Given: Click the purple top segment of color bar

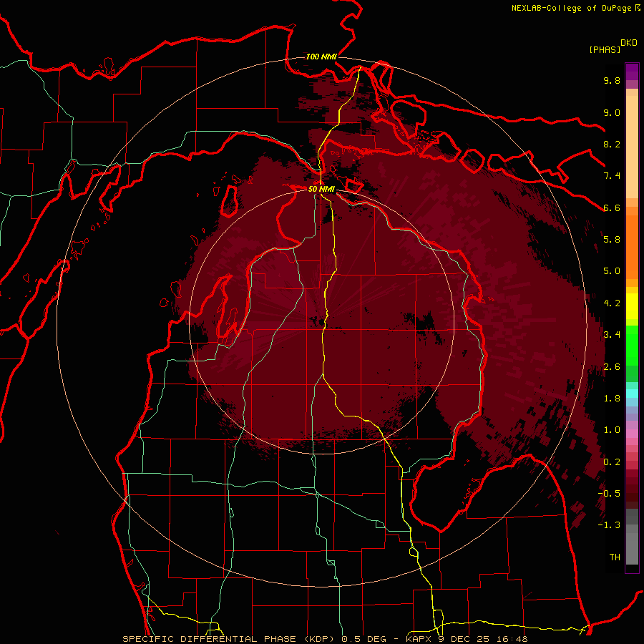Looking at the screenshot, I should (632, 72).
